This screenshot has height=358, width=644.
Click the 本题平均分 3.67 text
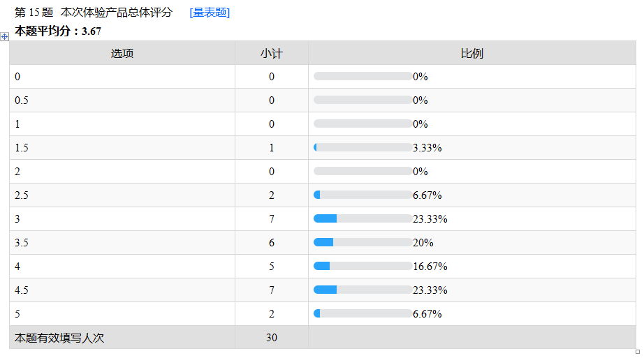click(x=58, y=31)
